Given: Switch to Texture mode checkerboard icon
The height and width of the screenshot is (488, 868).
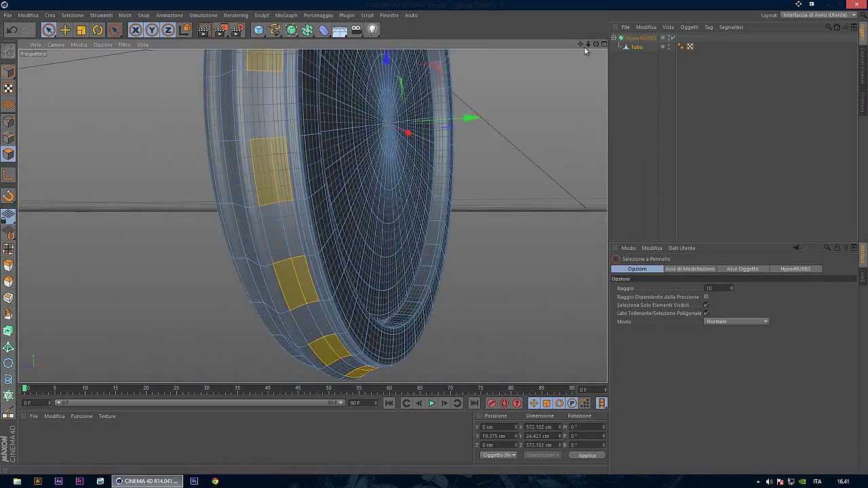Looking at the screenshot, I should 8,89.
